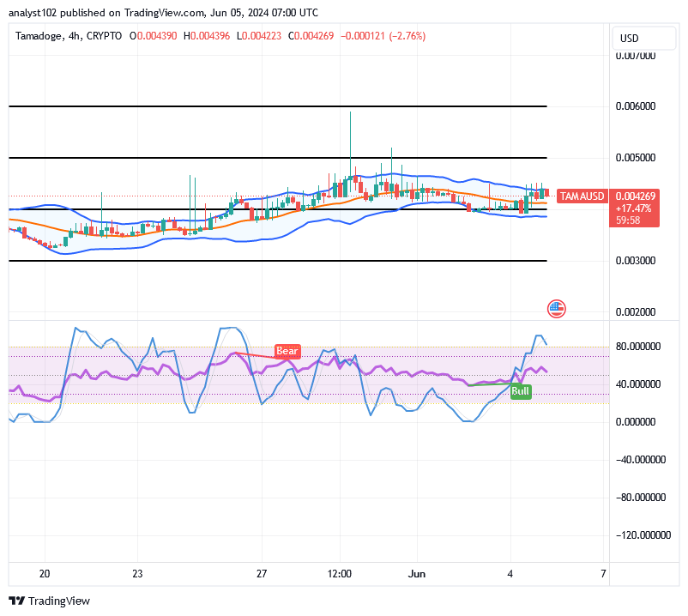Click the date label 20 on time axis
This screenshot has height=616, width=688.
[45, 574]
